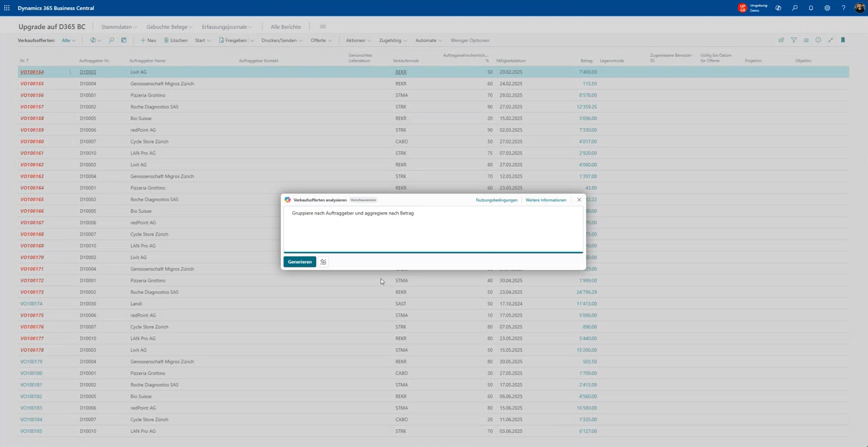The width and height of the screenshot is (868, 447).
Task: Expand the Stammdaten dropdown
Action: [x=119, y=27]
